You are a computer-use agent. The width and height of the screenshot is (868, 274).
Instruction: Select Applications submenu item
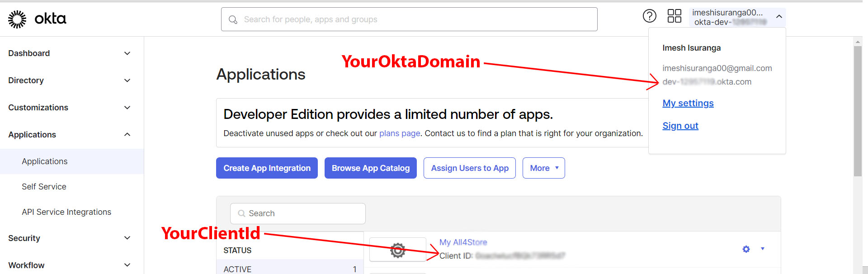72,161
